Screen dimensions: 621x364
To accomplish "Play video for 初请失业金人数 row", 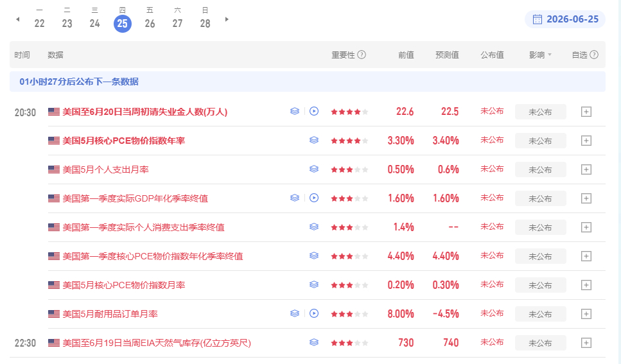I will coord(314,111).
